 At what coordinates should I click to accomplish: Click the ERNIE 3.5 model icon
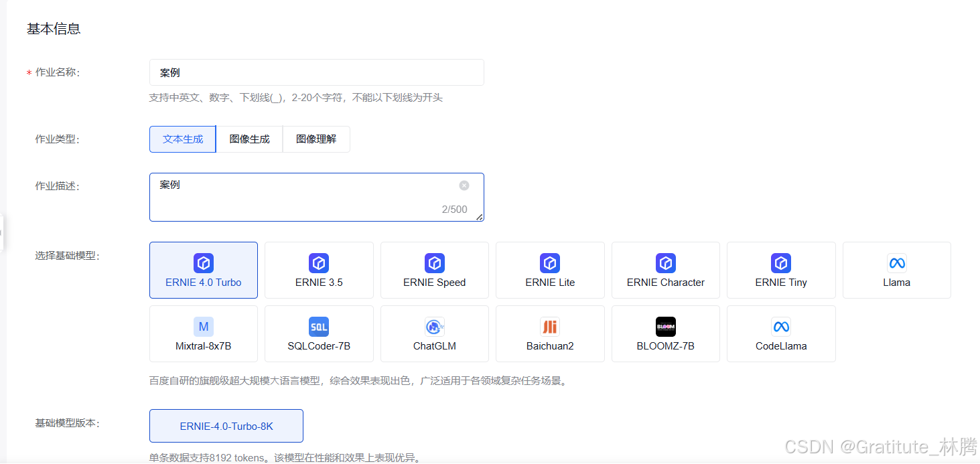pos(319,263)
